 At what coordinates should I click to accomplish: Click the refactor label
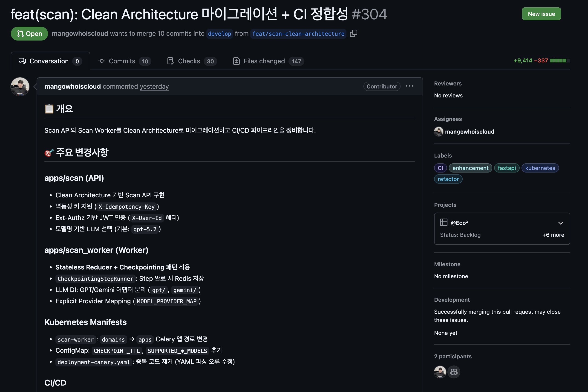[448, 179]
